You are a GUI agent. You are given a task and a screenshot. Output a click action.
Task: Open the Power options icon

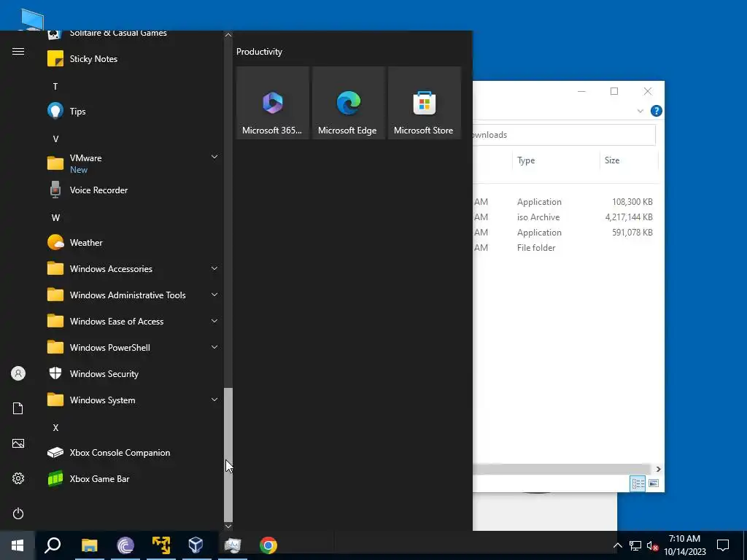pos(18,513)
